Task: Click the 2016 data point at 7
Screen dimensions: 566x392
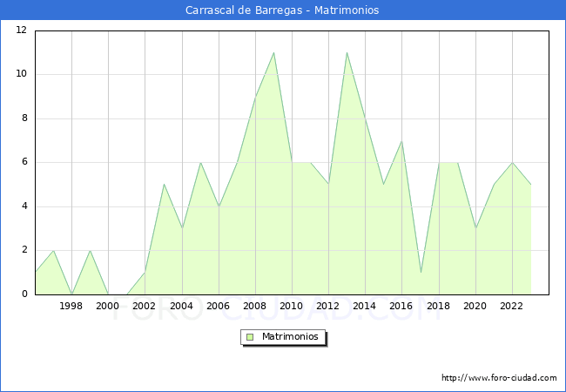Action: point(401,141)
